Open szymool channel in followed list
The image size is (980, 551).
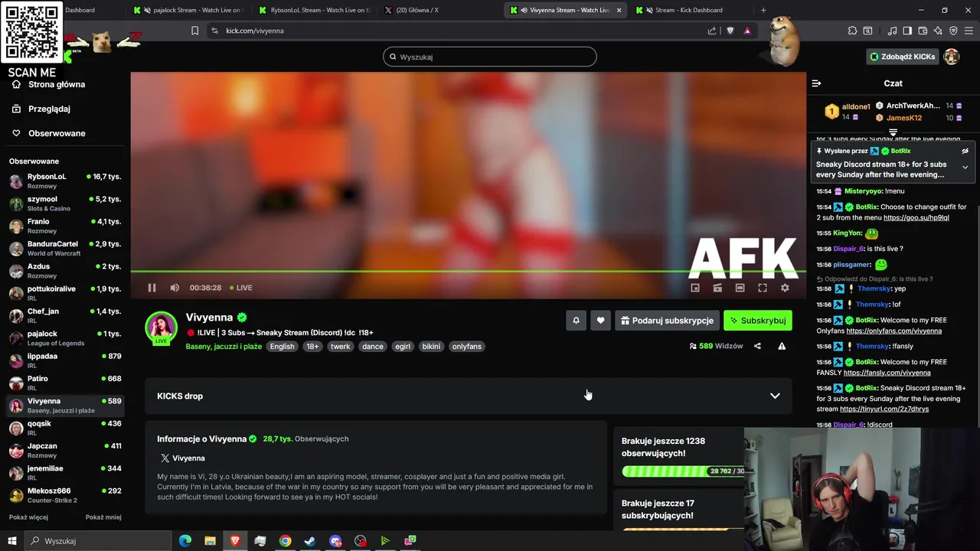tap(65, 204)
